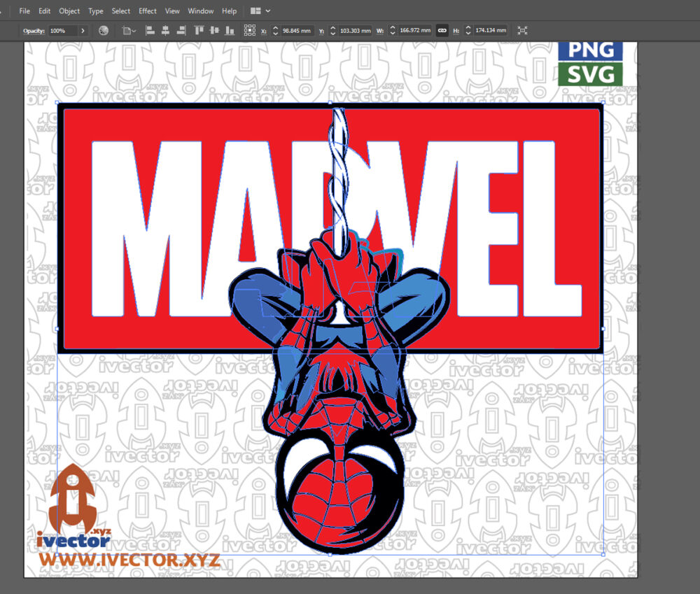Expand the arrange documents dropdown arrow

pyautogui.click(x=268, y=10)
